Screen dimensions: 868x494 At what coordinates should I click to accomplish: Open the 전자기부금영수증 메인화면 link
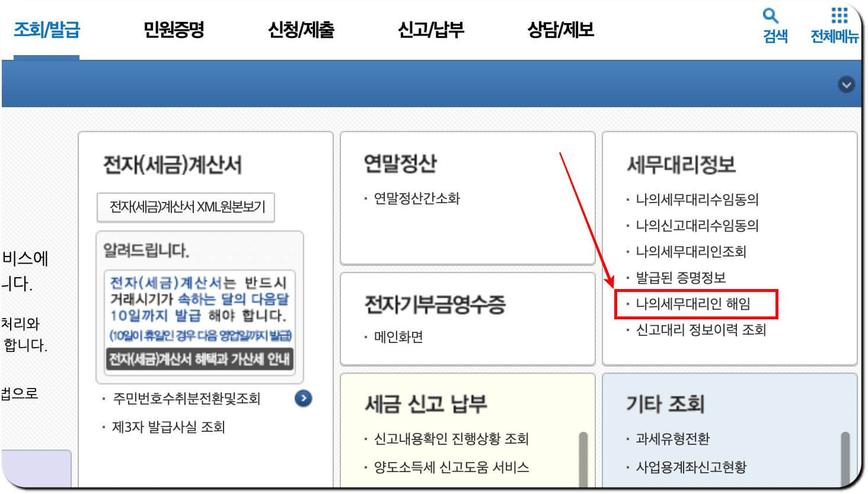398,337
